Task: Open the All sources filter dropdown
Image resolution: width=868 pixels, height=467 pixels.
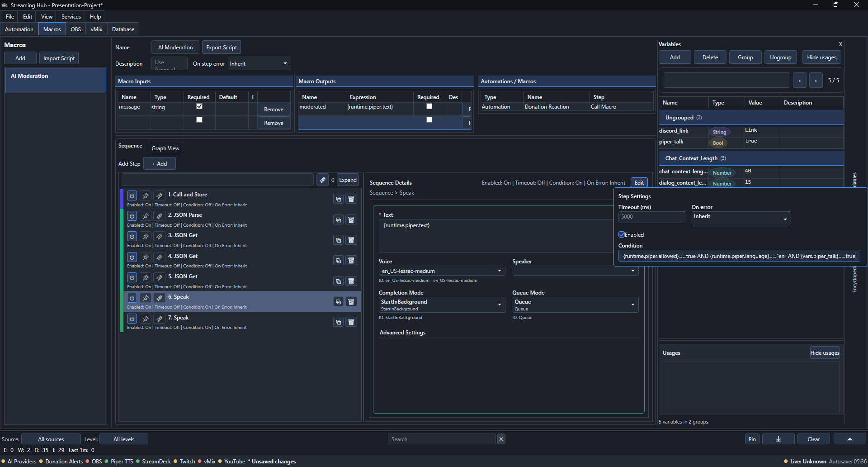Action: (x=51, y=439)
